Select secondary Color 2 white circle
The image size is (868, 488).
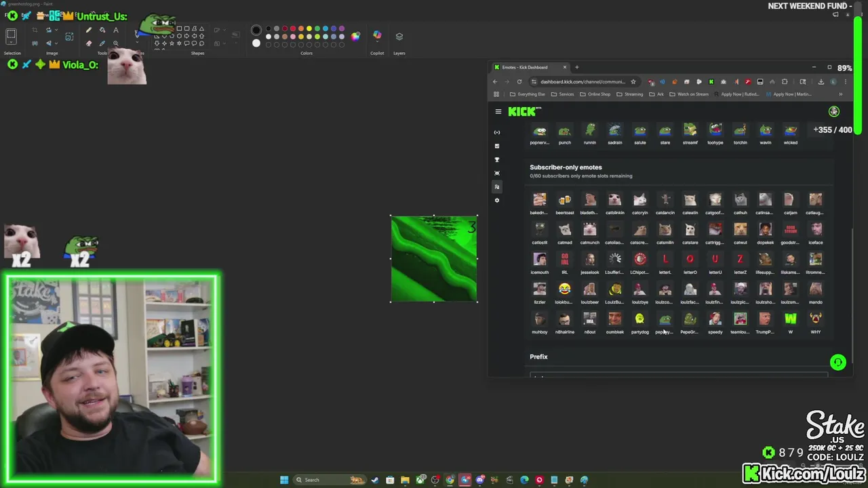coord(256,43)
